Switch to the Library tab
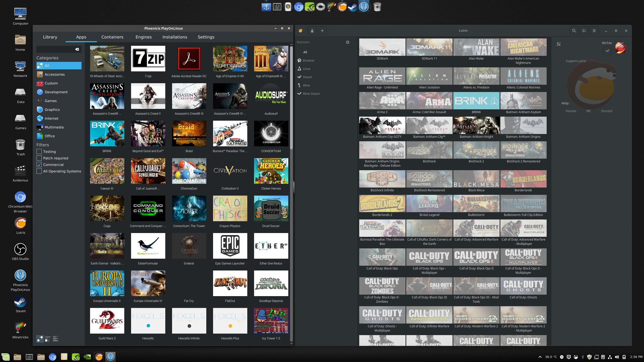The height and width of the screenshot is (362, 644). [x=50, y=37]
